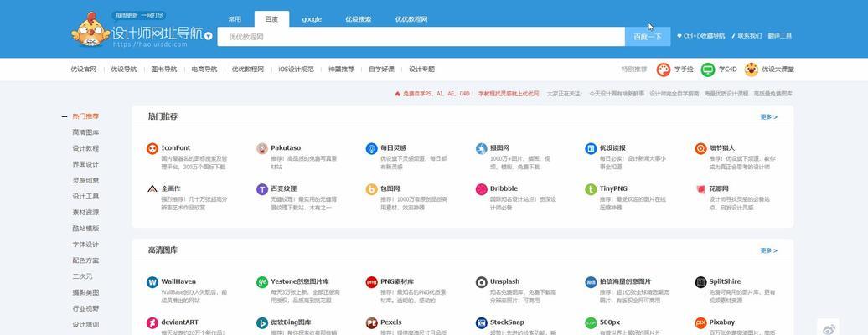Click the 每日灵感 lightbulb icon
The height and width of the screenshot is (335, 868).
pyautogui.click(x=371, y=148)
